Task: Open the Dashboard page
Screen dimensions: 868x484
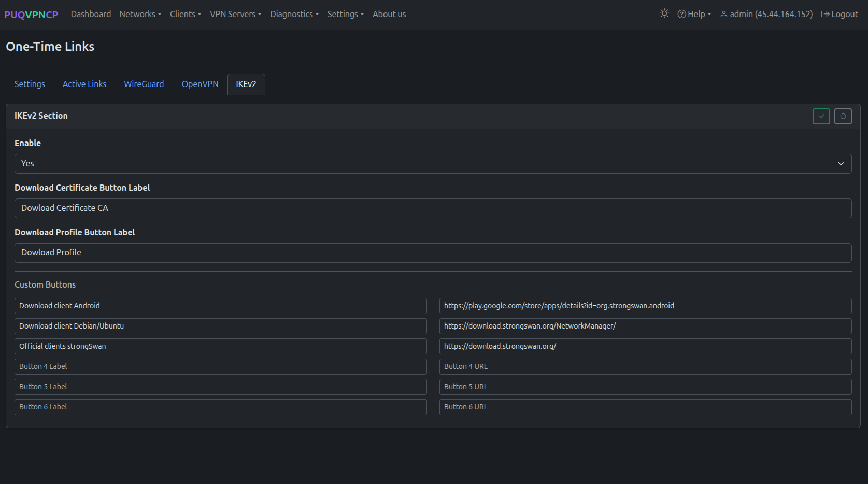Action: (x=91, y=14)
